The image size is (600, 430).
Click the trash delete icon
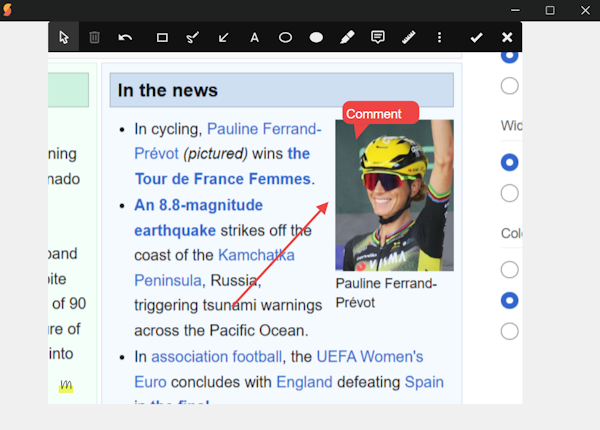pyautogui.click(x=95, y=37)
